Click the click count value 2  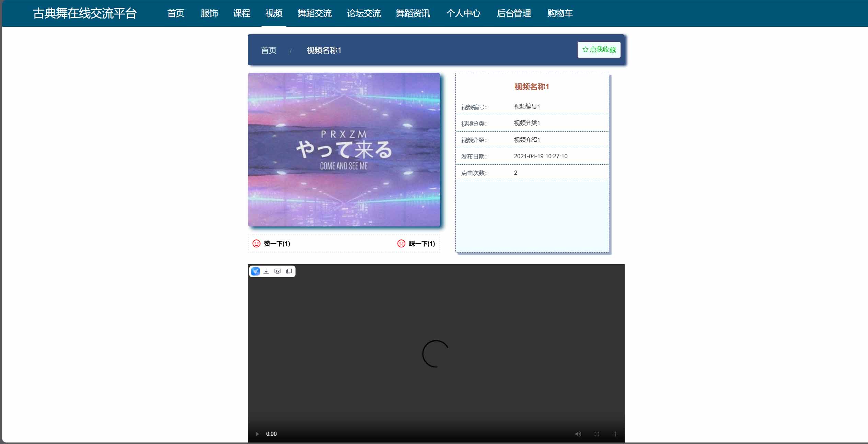[516, 173]
